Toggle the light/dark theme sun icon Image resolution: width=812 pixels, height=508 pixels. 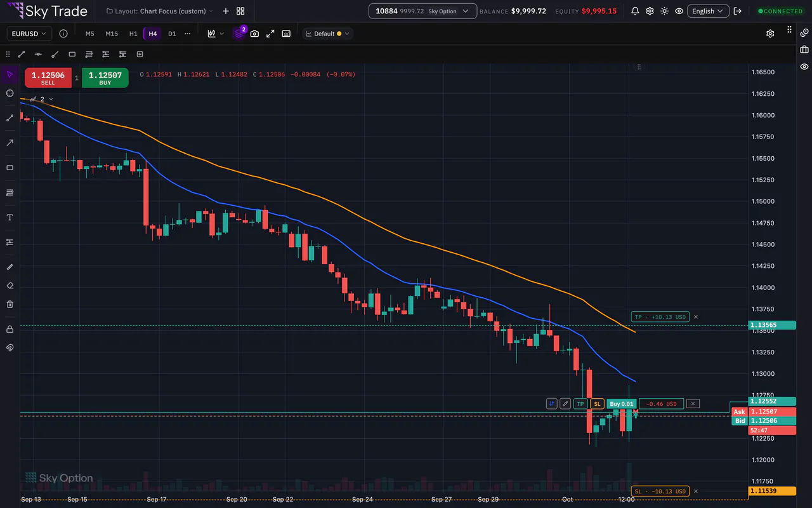[x=664, y=11]
